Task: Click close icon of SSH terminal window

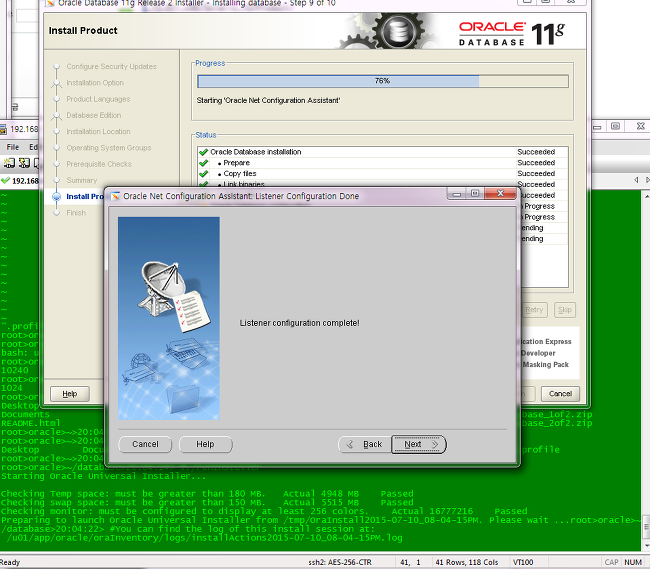Action: [640, 126]
